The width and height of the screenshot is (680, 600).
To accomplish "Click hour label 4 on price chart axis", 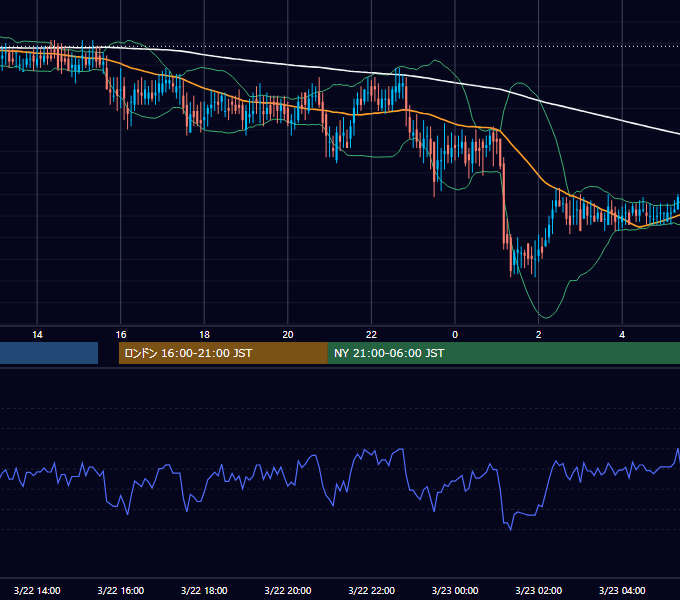I will point(622,335).
